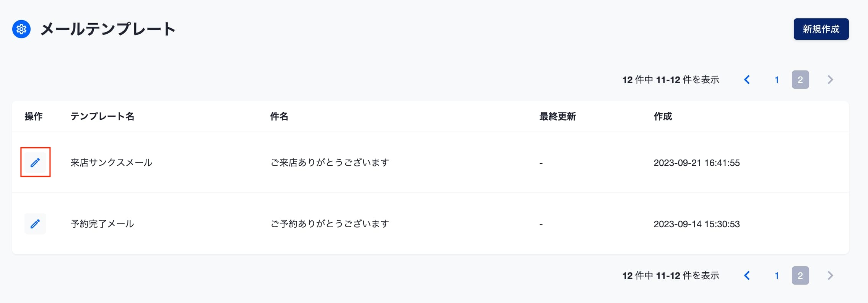Click the creation date 2023-09-14 15:30:53
Image resolution: width=868 pixels, height=303 pixels.
(697, 224)
